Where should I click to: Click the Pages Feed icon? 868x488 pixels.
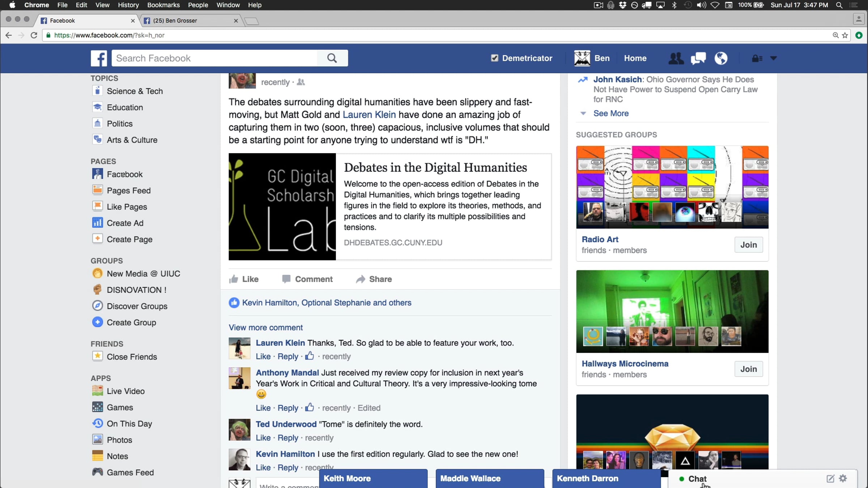click(x=97, y=190)
